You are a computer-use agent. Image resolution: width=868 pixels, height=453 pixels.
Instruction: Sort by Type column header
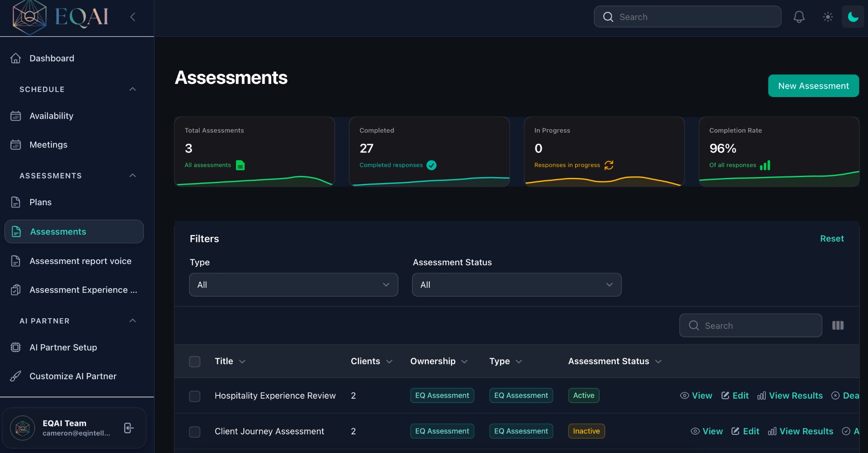pos(506,361)
